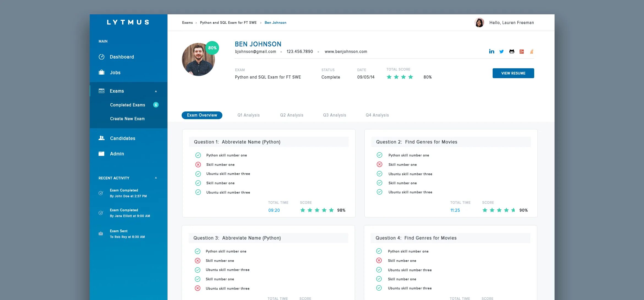Click the Candidates people icon
The height and width of the screenshot is (300, 644).
coord(102,138)
